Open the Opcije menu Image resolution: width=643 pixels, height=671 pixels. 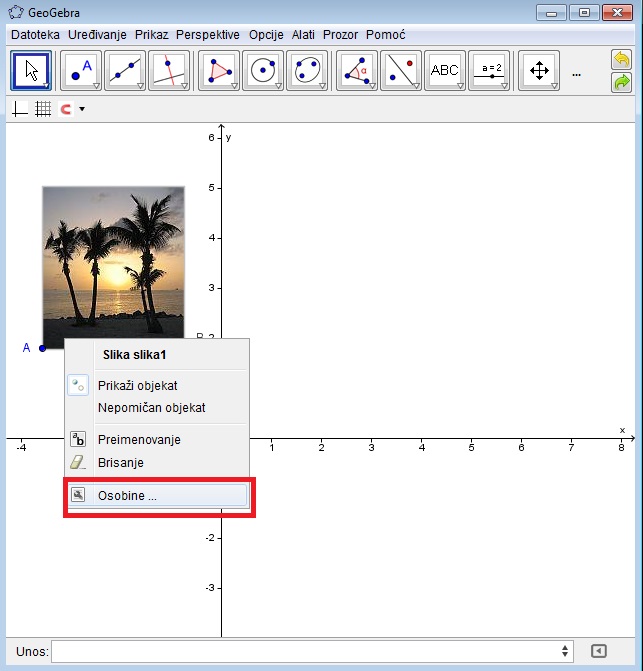click(x=266, y=35)
